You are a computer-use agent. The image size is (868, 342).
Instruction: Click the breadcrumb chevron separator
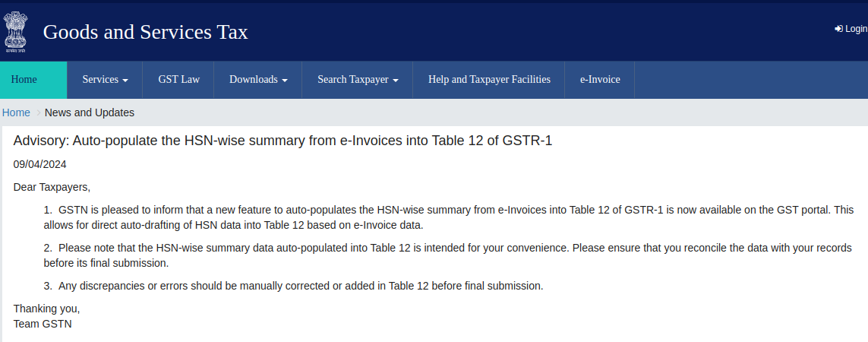tap(38, 113)
